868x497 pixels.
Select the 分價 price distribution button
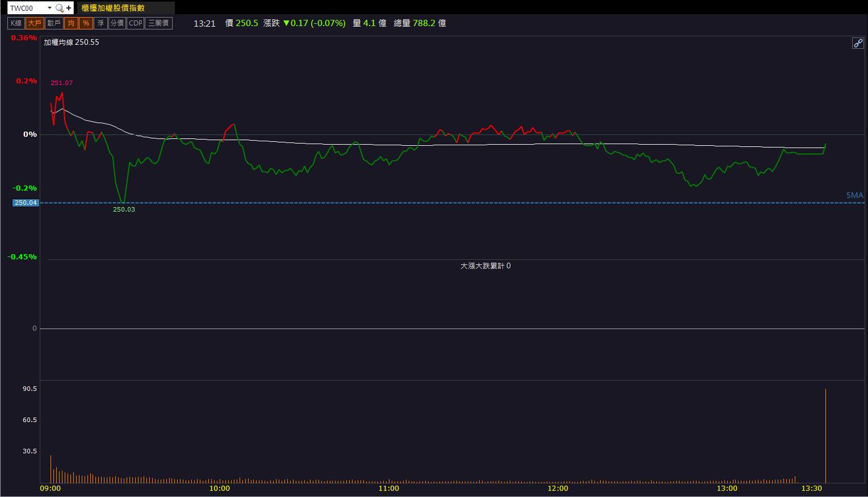tap(117, 23)
